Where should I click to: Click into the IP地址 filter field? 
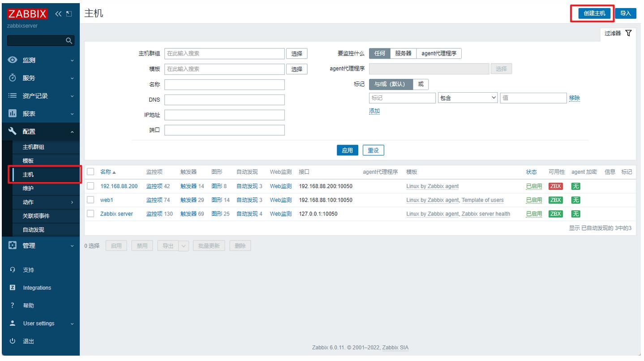point(224,115)
